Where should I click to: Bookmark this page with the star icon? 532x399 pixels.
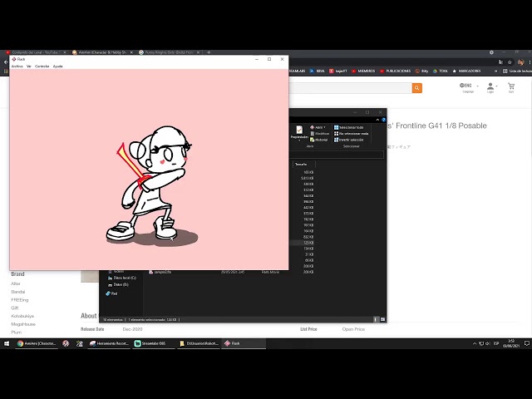coord(510,62)
